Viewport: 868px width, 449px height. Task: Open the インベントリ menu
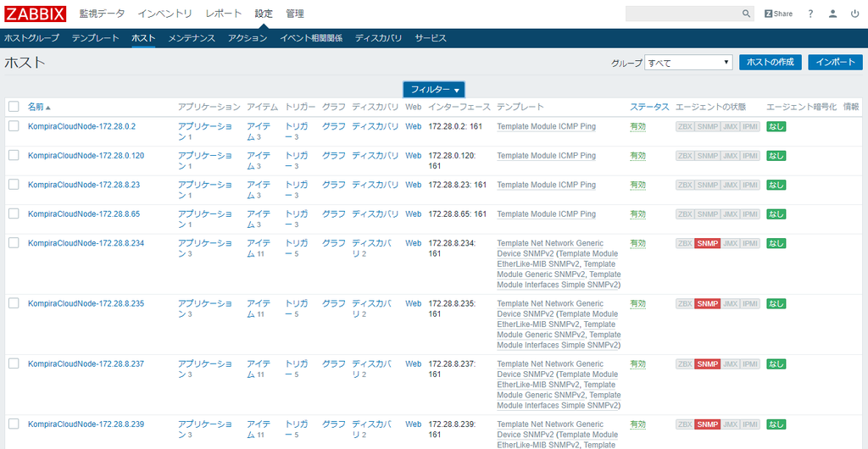165,14
